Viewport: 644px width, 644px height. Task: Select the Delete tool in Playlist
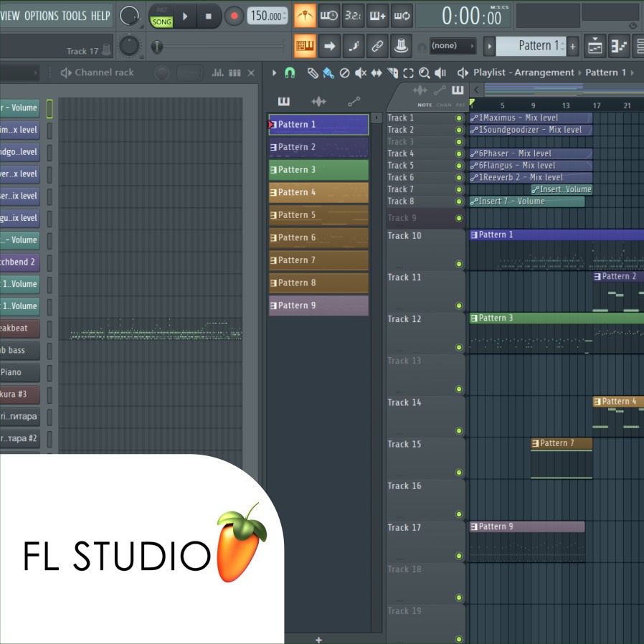tap(344, 73)
